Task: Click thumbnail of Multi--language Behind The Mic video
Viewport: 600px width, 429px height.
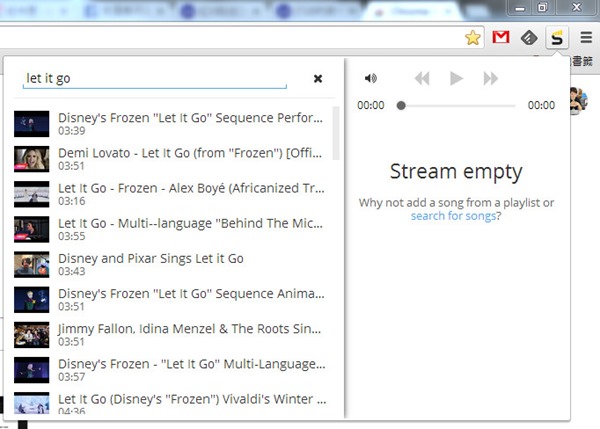Action: tap(31, 229)
